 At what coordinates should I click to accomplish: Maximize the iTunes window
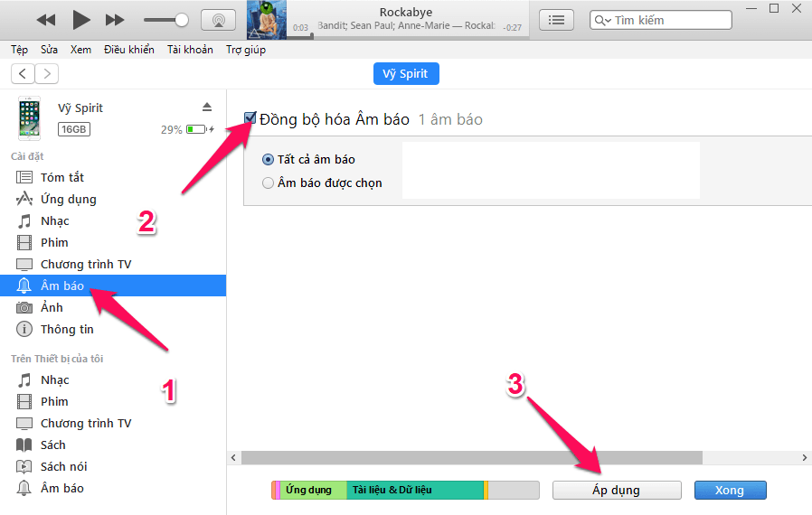774,8
